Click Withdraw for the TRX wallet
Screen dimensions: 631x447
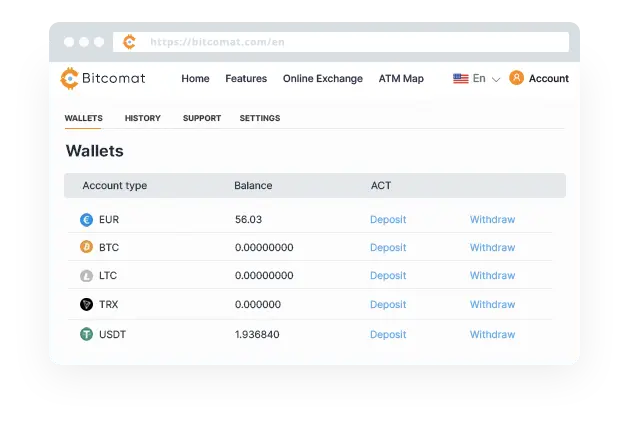coord(493,305)
